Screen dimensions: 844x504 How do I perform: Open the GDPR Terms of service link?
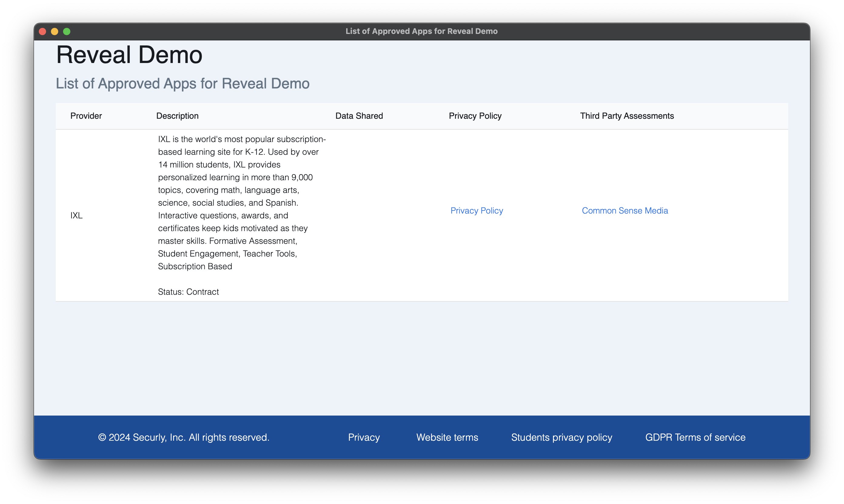(x=695, y=437)
